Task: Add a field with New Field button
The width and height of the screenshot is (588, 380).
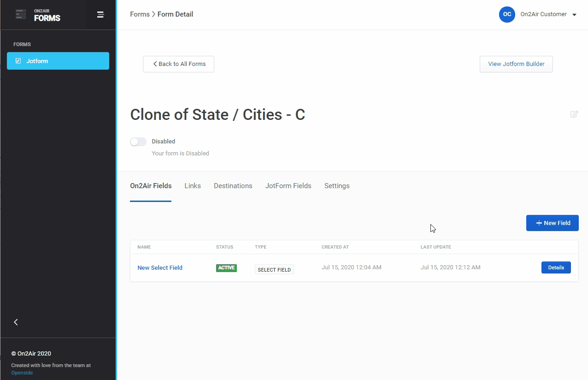Action: click(x=552, y=223)
